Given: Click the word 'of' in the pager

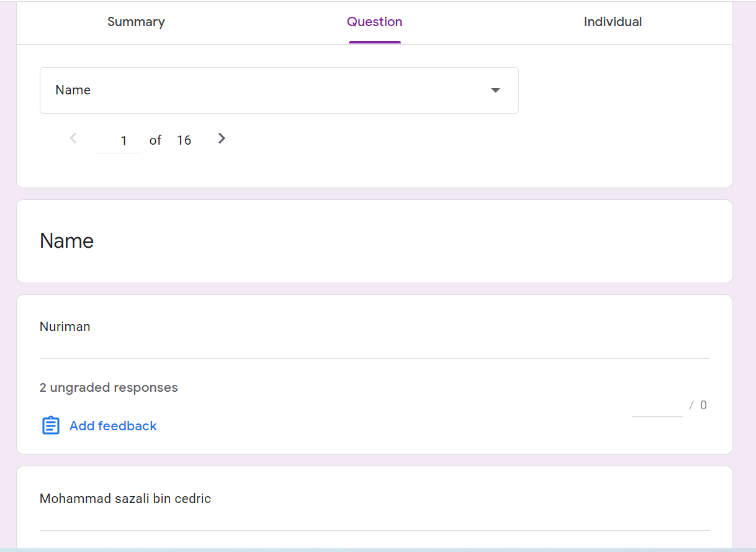Looking at the screenshot, I should [155, 140].
